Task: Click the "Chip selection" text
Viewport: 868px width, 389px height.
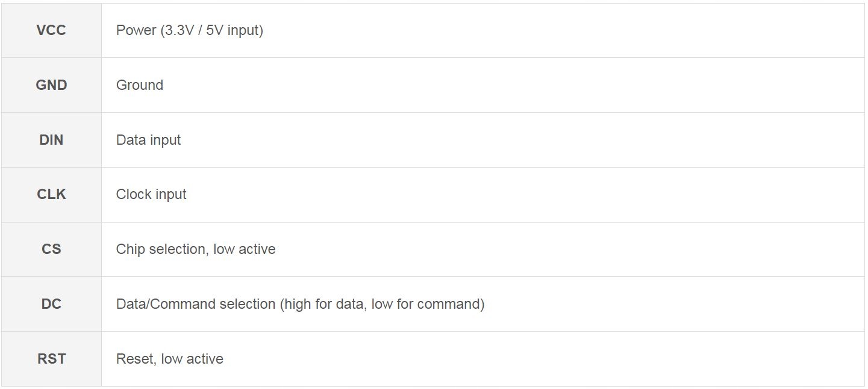Action: (x=161, y=249)
